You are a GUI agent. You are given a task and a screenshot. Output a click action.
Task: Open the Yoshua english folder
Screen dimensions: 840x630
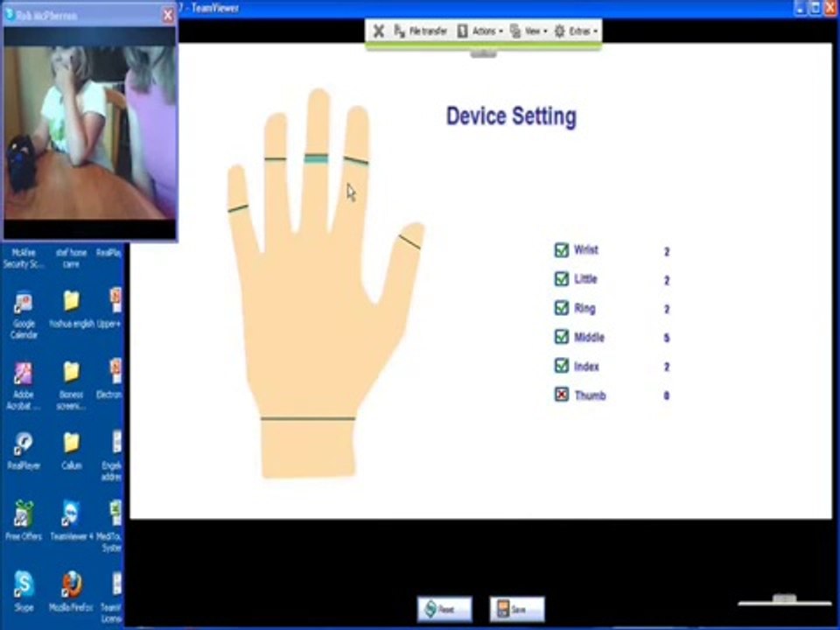click(72, 309)
